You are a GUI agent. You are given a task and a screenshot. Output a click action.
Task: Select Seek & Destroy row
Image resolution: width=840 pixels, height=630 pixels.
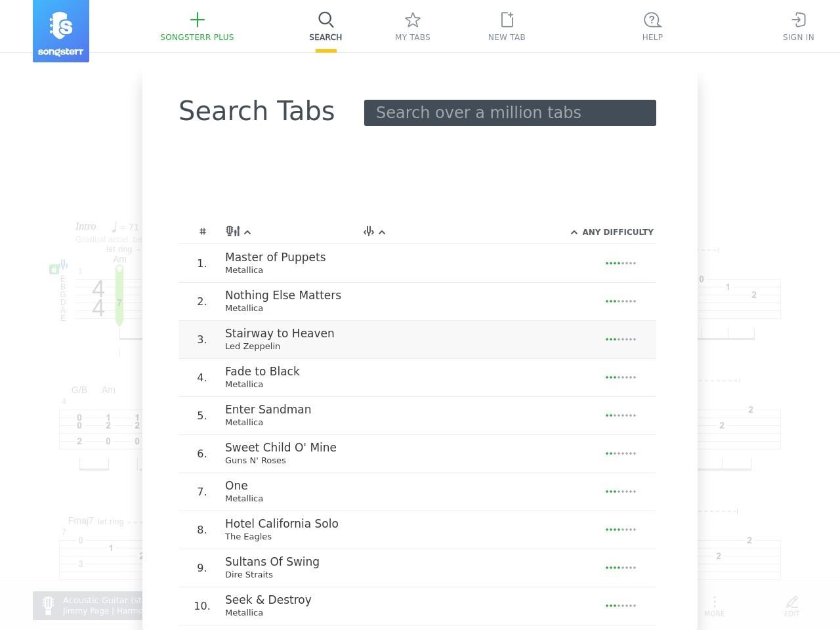(x=417, y=606)
